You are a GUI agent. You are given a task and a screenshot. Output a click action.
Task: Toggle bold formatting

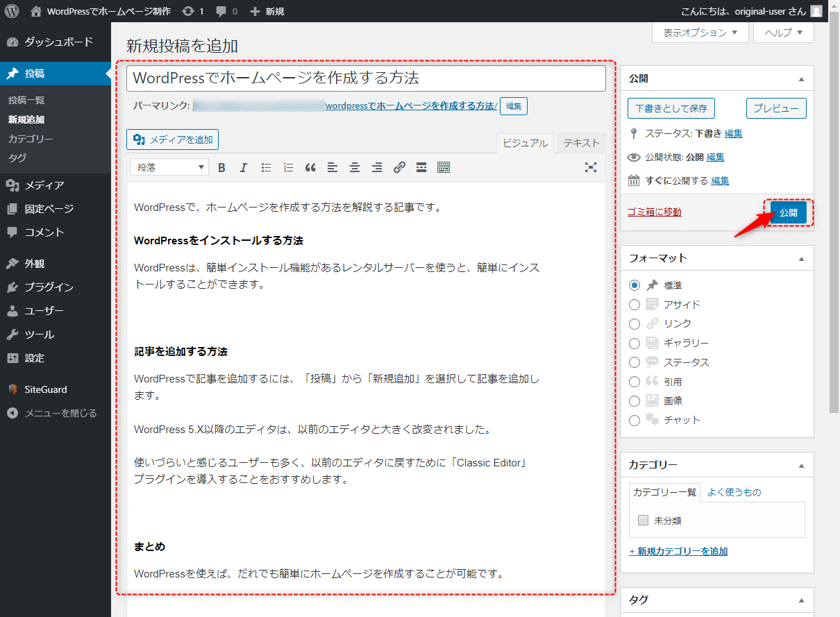(222, 167)
